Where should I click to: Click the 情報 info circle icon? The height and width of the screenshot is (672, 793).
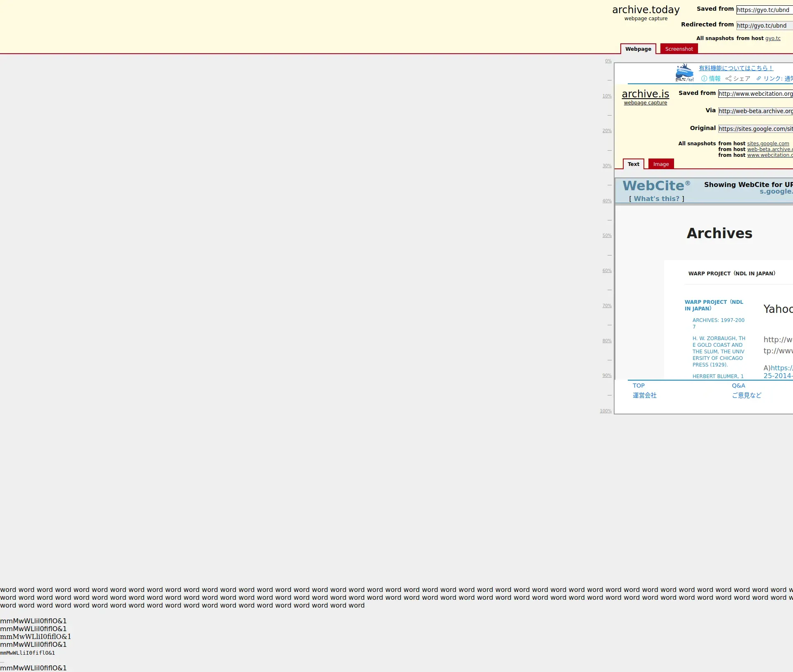[x=704, y=78]
